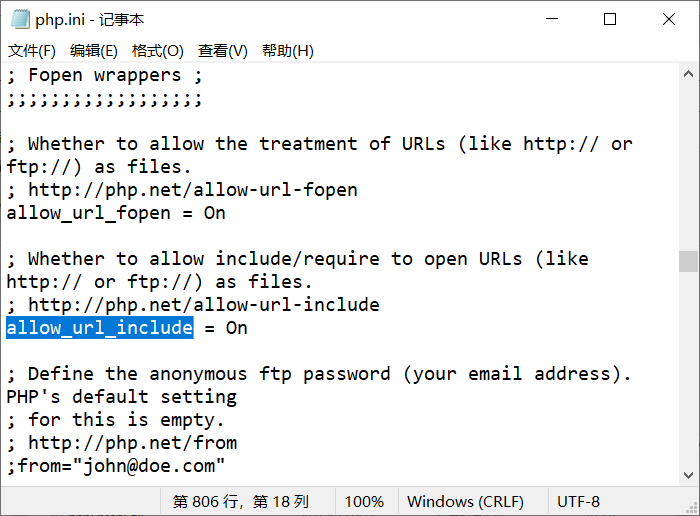
Task: Click the UTF-8 encoding status field
Action: [578, 501]
